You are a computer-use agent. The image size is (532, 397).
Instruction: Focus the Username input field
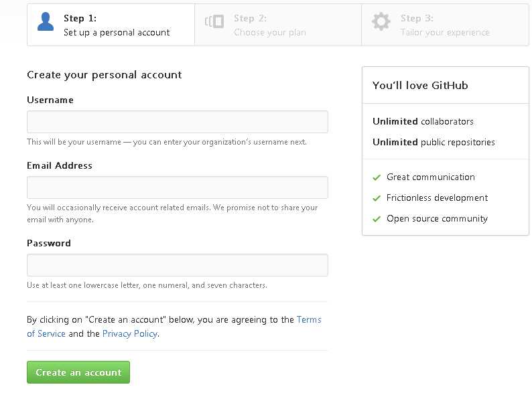pyautogui.click(x=178, y=122)
